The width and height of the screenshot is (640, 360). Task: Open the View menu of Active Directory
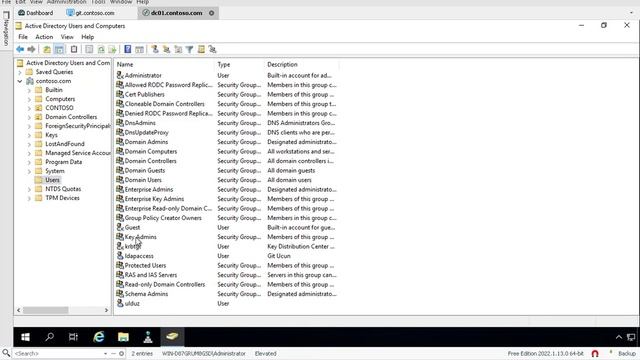pyautogui.click(x=67, y=37)
